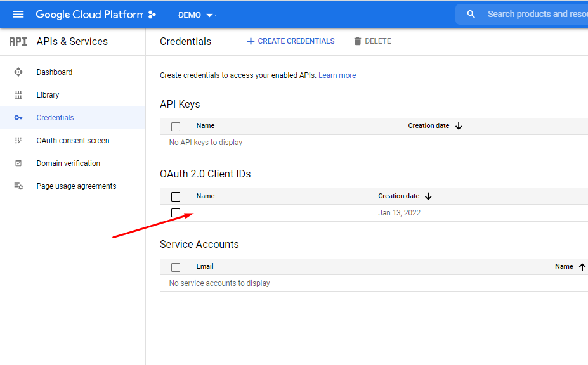Open the DEMO project selector dropdown
588x365 pixels.
coord(195,15)
